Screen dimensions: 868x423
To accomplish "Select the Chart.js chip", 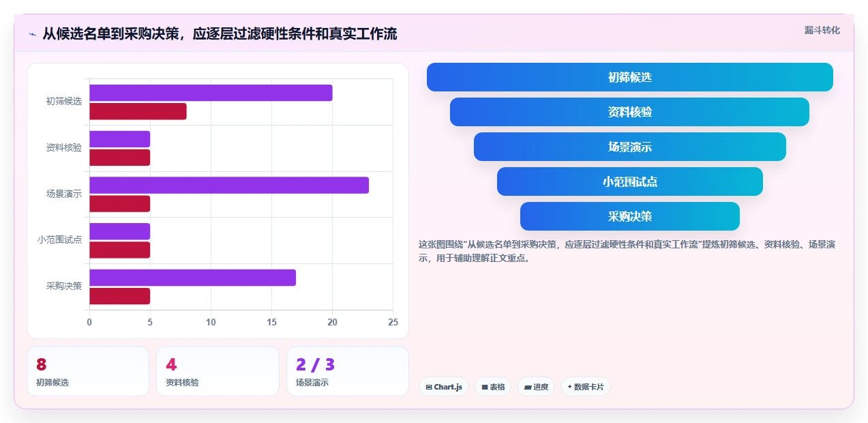I will point(444,387).
